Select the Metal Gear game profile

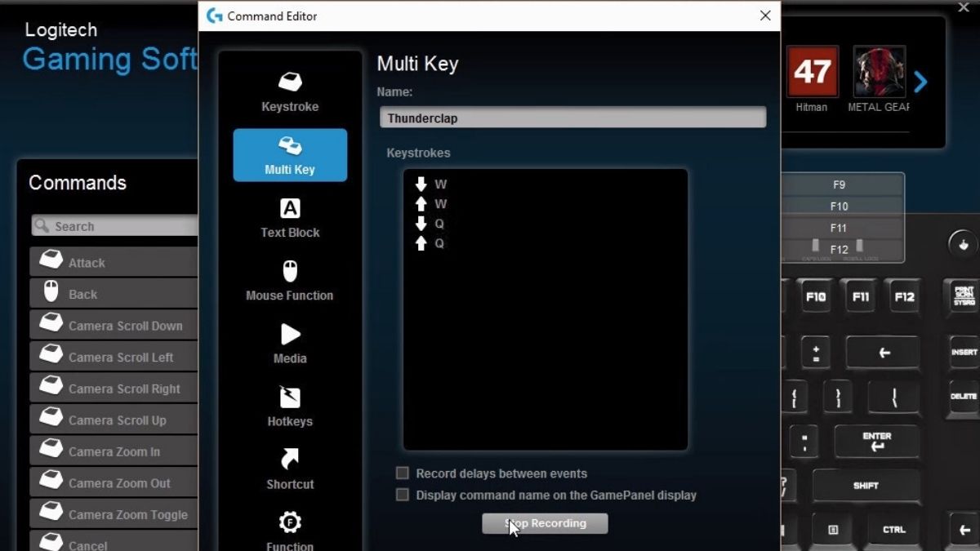tap(880, 73)
